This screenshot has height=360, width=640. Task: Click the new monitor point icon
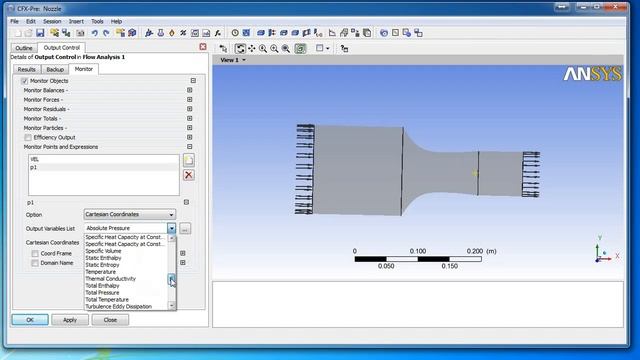pos(189,160)
